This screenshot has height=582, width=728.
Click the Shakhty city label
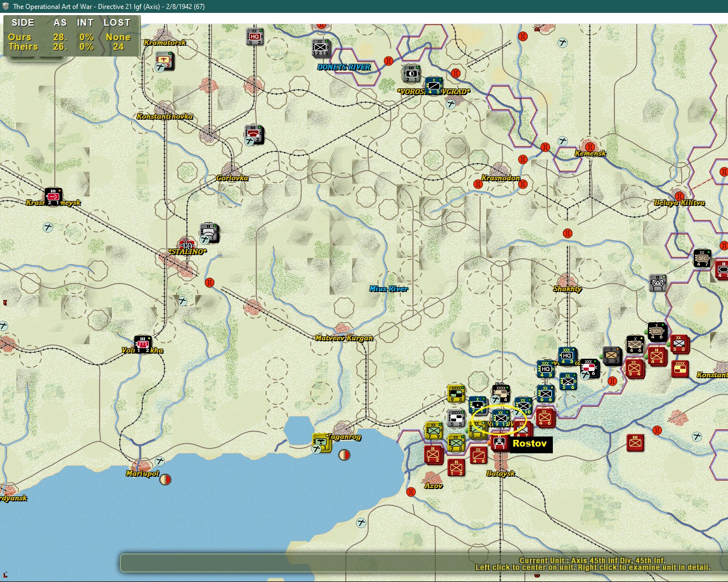[567, 289]
